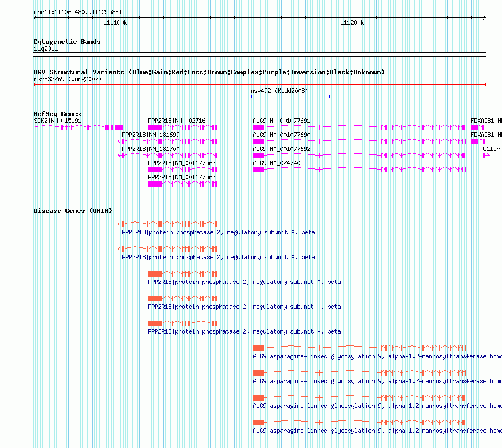The height and width of the screenshot is (448, 502).
Task: Click the PPP2R1B|NM_002716 transcript label
Action: click(x=177, y=121)
